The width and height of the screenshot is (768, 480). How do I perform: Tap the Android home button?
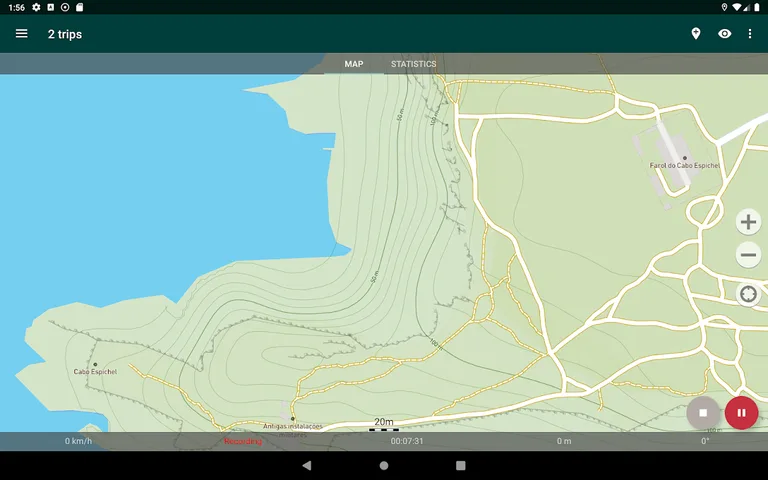coord(384,465)
